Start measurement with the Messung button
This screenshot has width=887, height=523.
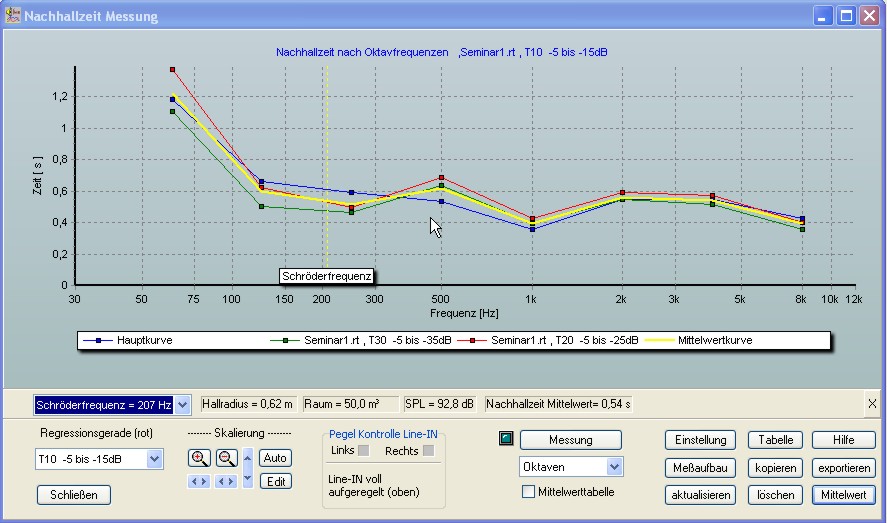coord(570,440)
